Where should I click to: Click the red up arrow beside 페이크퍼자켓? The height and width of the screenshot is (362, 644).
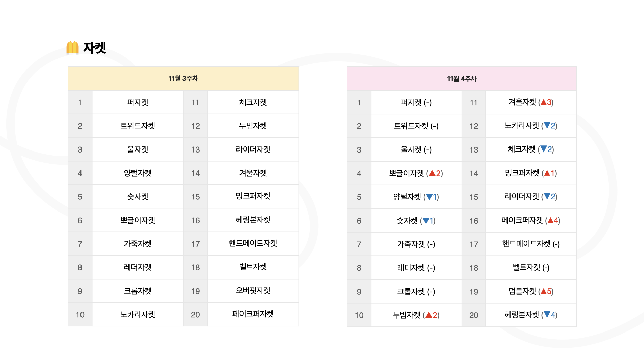(550, 220)
